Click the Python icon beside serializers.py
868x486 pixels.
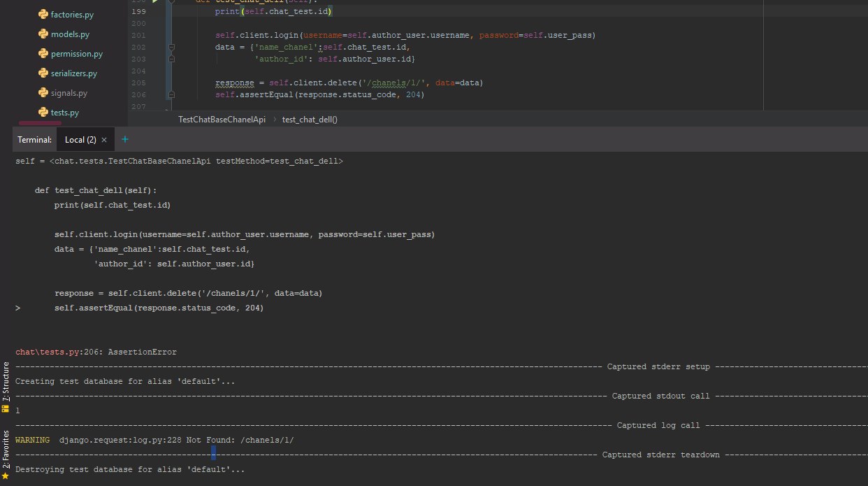coord(43,73)
